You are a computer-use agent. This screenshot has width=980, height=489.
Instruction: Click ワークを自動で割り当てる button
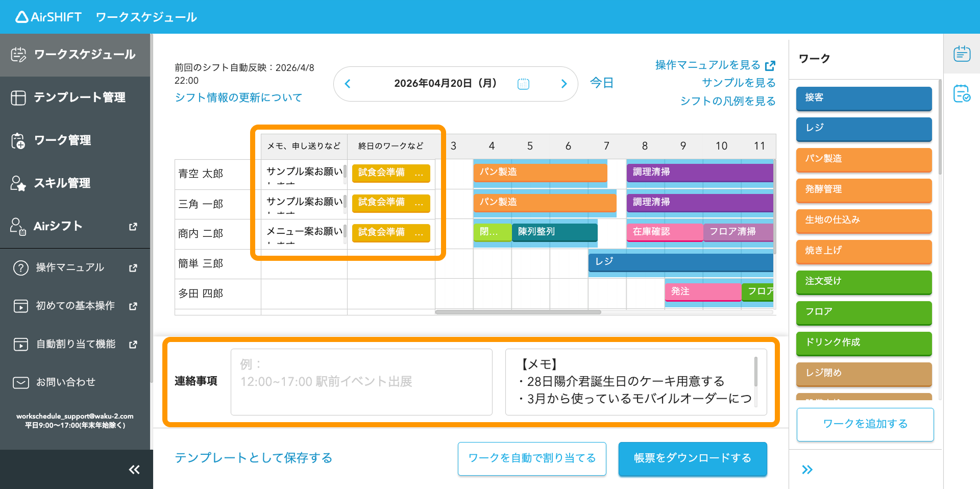click(532, 458)
